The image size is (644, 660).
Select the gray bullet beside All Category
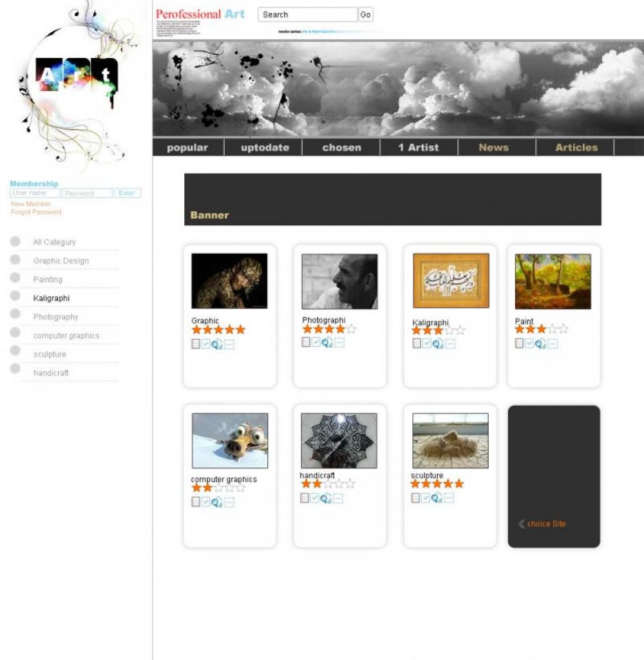click(x=15, y=241)
